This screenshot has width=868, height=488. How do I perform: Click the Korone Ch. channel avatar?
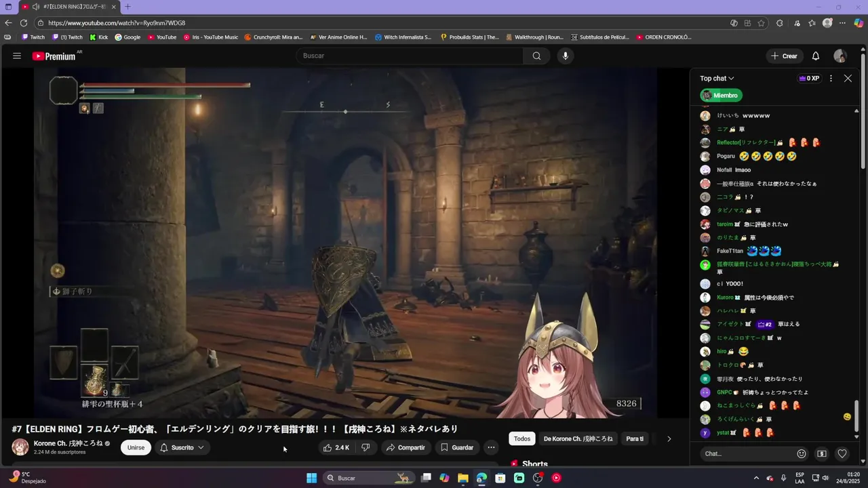click(x=20, y=447)
